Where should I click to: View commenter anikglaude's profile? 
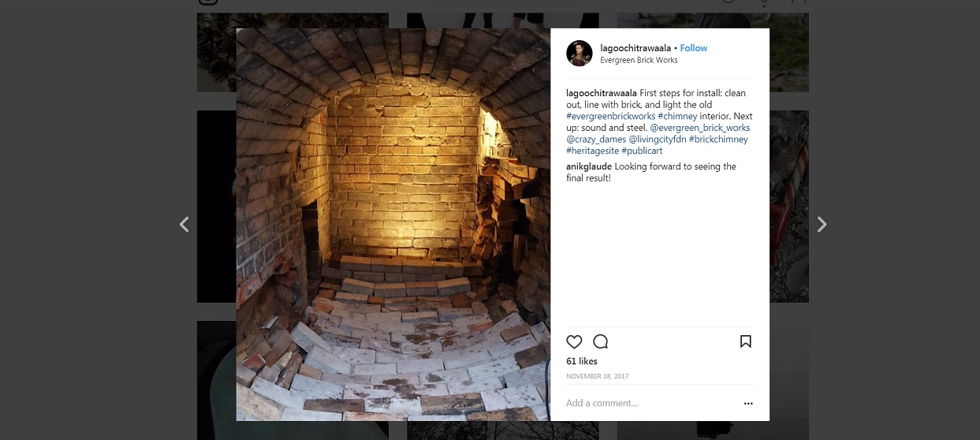(x=589, y=166)
